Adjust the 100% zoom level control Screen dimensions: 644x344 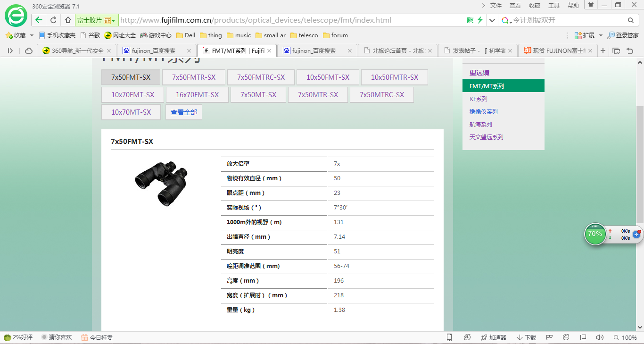[x=625, y=337]
